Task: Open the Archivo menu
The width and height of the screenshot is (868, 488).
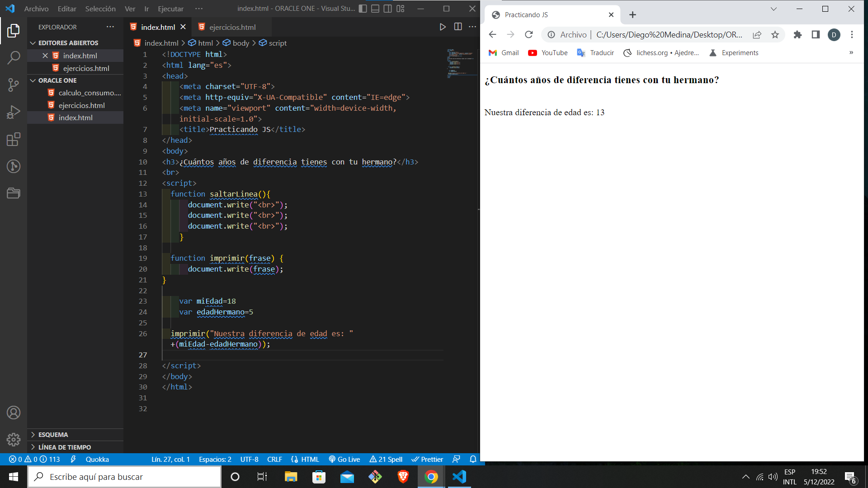Action: coord(36,9)
